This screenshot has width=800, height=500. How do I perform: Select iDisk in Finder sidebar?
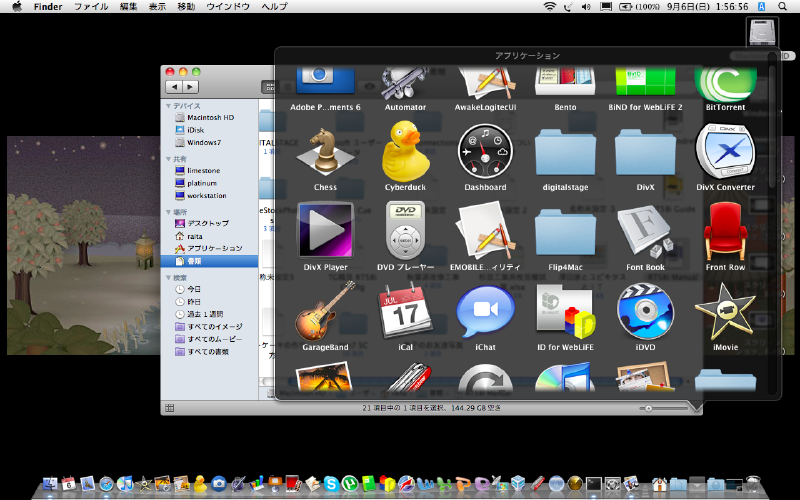209,130
